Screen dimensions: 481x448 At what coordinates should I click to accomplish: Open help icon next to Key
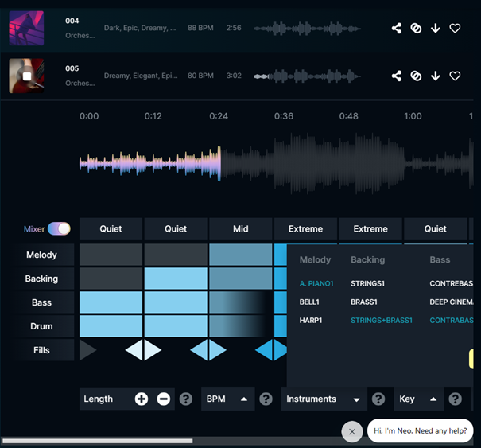455,399
